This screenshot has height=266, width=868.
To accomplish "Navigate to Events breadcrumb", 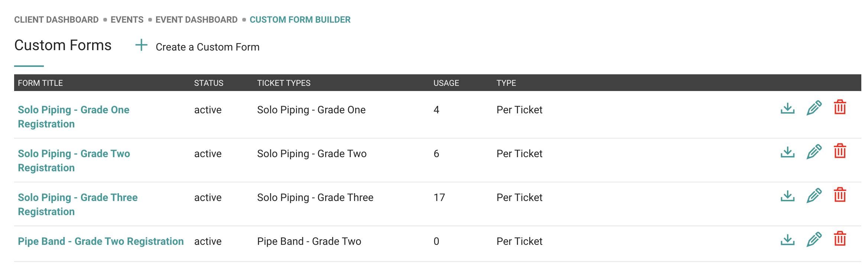I will click(127, 20).
